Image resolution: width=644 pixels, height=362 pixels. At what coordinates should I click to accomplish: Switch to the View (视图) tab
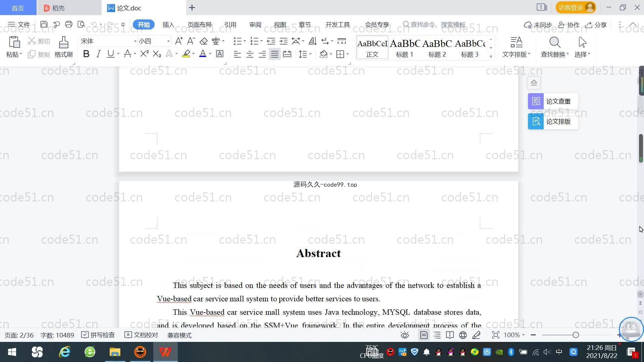pyautogui.click(x=280, y=24)
